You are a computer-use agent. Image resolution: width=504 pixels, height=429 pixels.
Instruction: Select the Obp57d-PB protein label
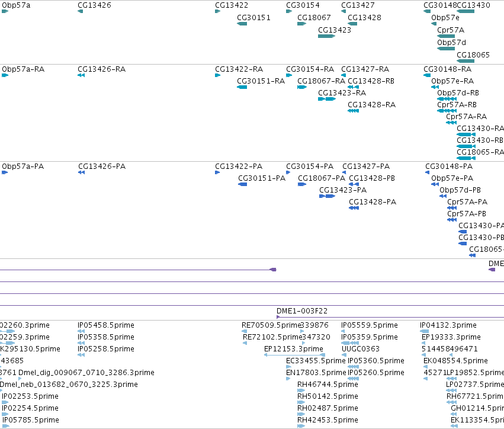460,190
